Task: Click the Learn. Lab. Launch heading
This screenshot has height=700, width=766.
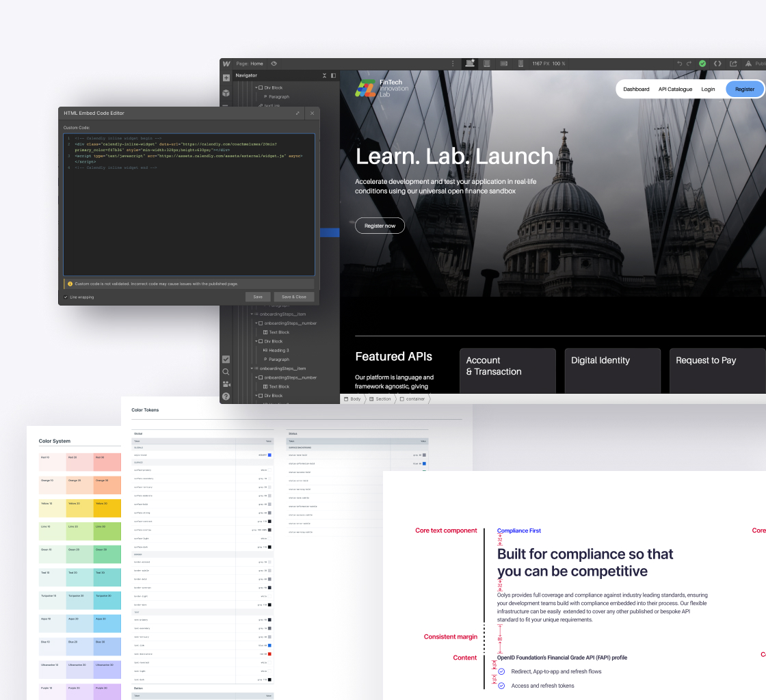Action: tap(454, 157)
